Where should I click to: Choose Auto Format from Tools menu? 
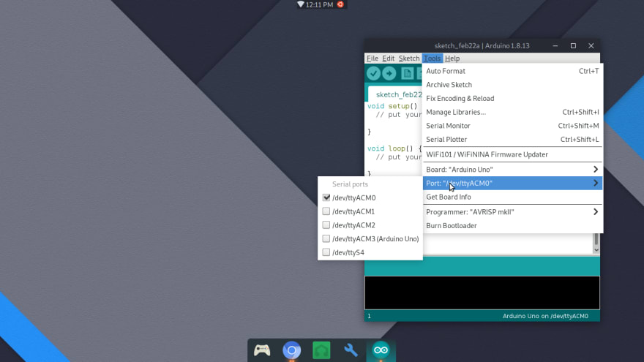coord(512,71)
